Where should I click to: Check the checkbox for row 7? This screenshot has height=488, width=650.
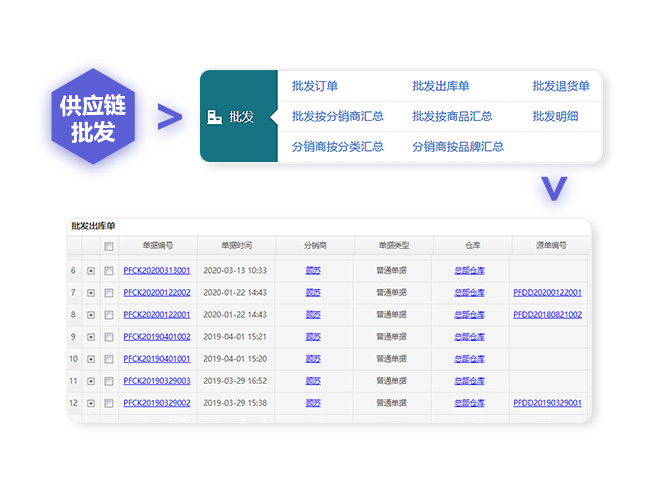(x=109, y=293)
